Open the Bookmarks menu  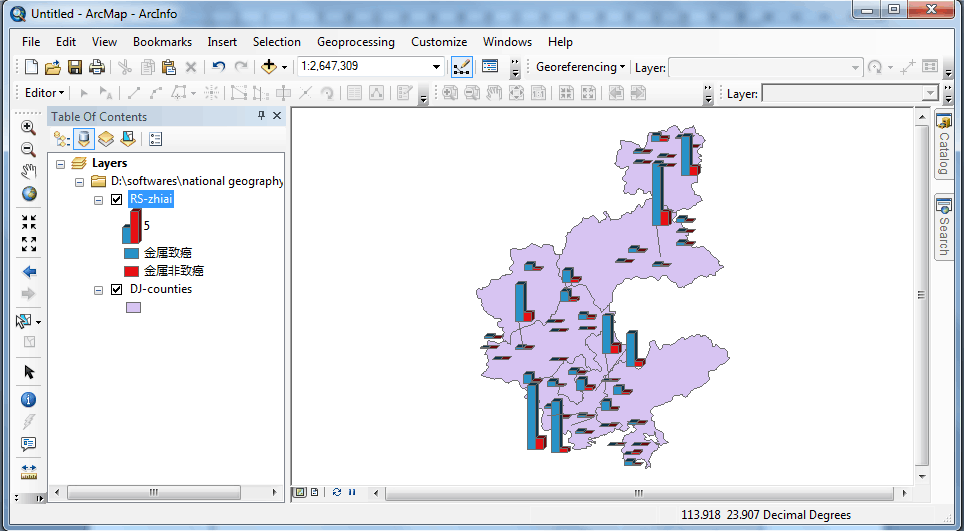(162, 42)
